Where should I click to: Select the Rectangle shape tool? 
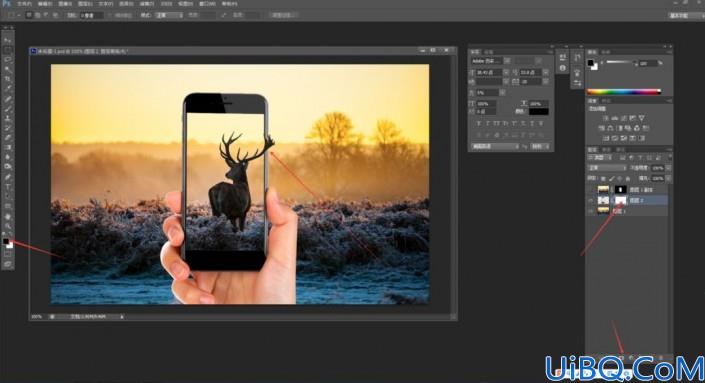coord(8,206)
